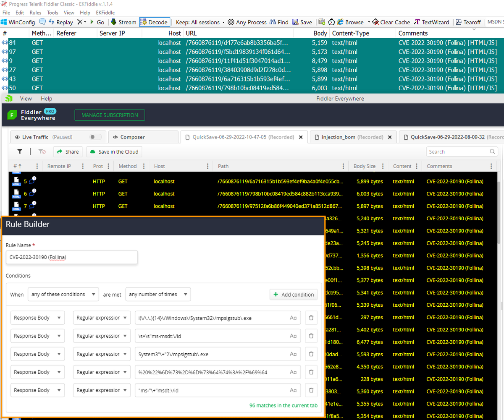Expand the Browse dropdown arrow
Image resolution: width=504 pixels, height=420 pixels.
(369, 22)
